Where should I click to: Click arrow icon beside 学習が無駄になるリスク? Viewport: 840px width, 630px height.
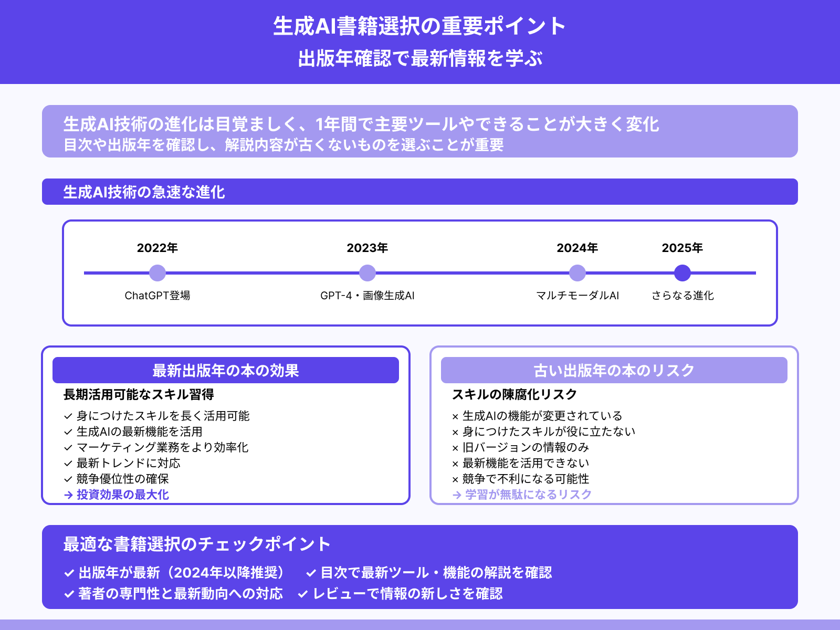pyautogui.click(x=457, y=495)
